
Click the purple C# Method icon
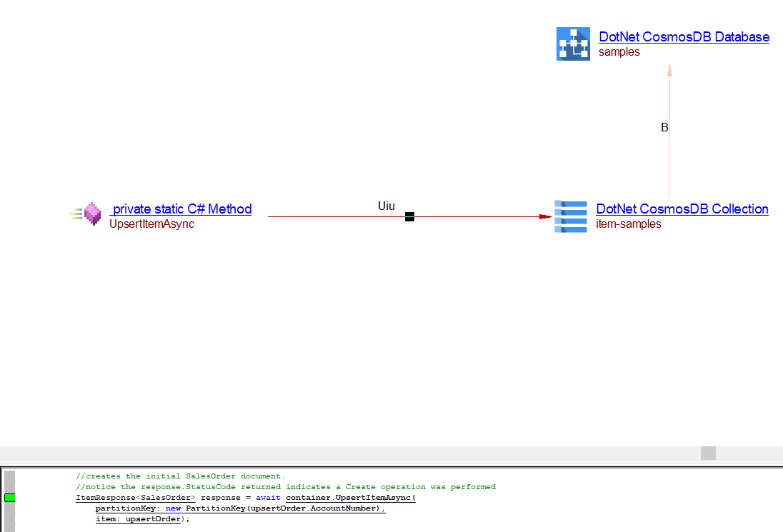pyautogui.click(x=91, y=214)
